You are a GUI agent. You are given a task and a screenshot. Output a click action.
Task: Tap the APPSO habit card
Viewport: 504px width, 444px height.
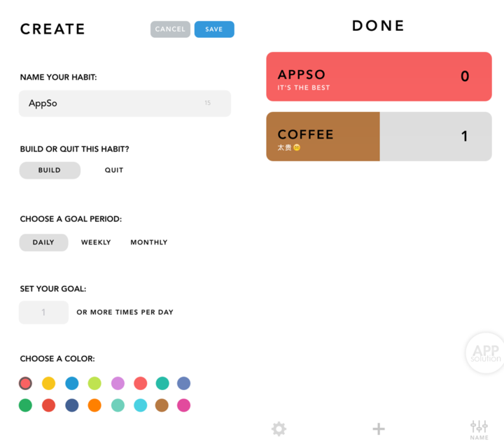click(379, 76)
